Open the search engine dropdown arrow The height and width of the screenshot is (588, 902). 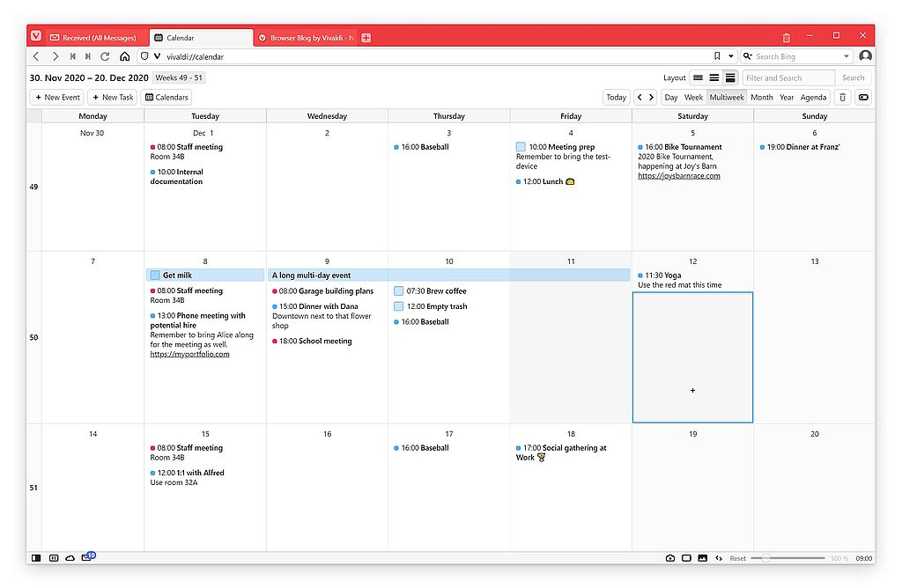point(847,56)
